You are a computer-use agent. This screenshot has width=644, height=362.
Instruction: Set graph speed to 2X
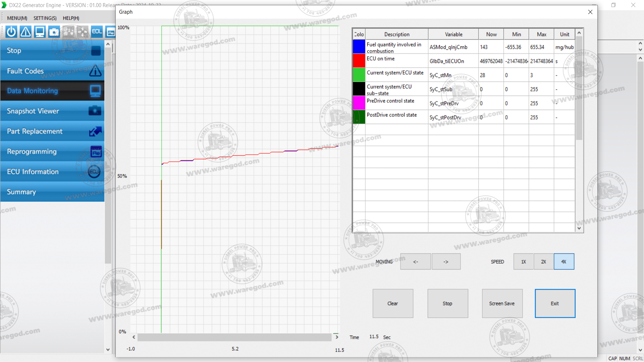coord(543,262)
